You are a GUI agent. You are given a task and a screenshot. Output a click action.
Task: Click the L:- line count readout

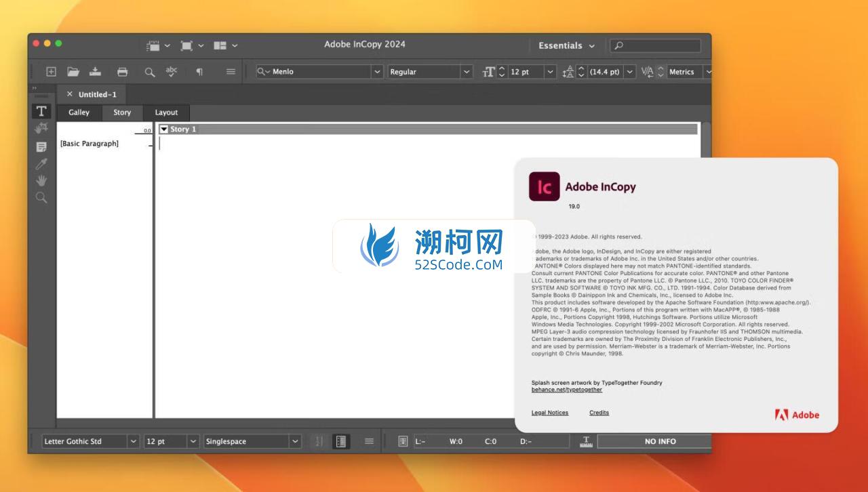point(420,441)
